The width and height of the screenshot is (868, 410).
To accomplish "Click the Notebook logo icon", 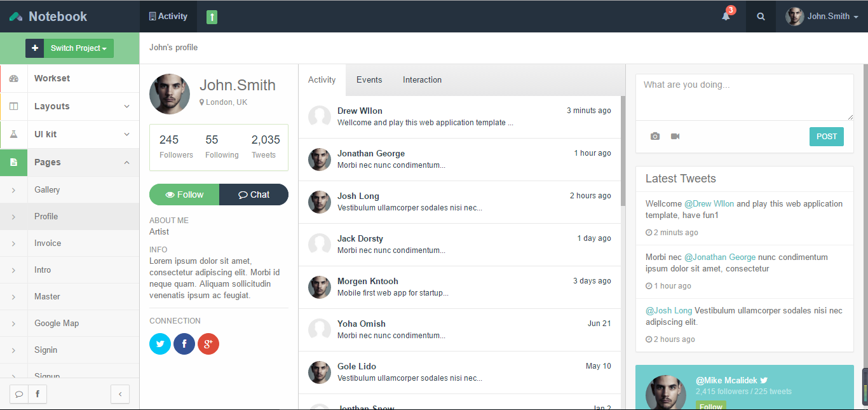I will [16, 17].
